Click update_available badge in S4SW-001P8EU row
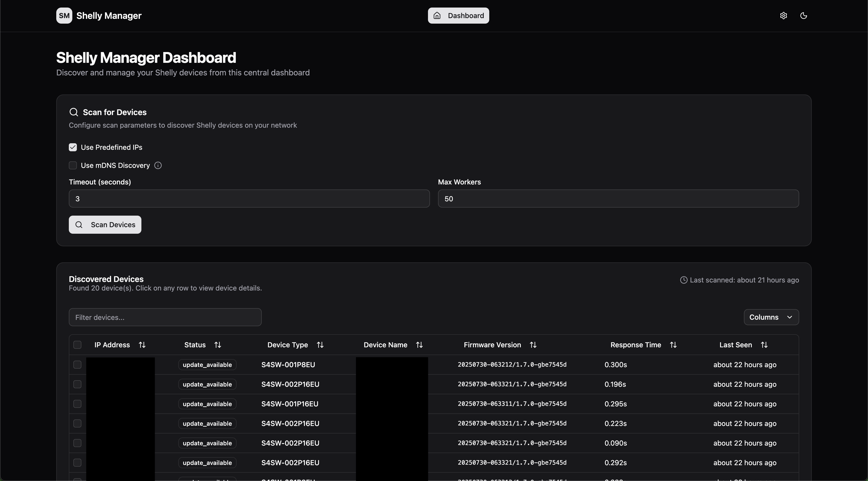Viewport: 868px width, 481px height. (207, 365)
